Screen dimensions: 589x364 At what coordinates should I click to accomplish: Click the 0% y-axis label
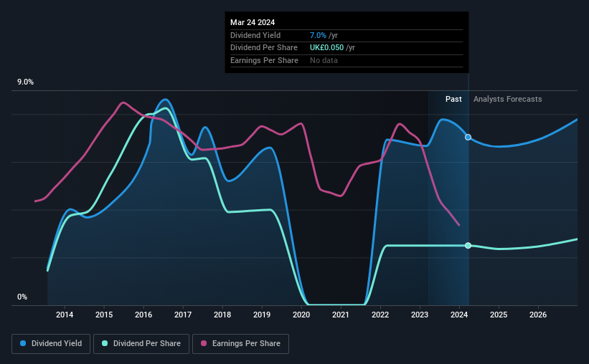pos(22,297)
